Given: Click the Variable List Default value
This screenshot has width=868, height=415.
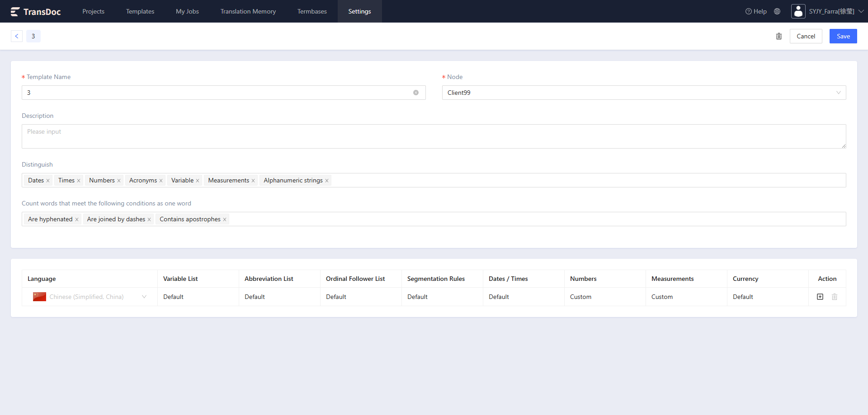Looking at the screenshot, I should click(173, 297).
